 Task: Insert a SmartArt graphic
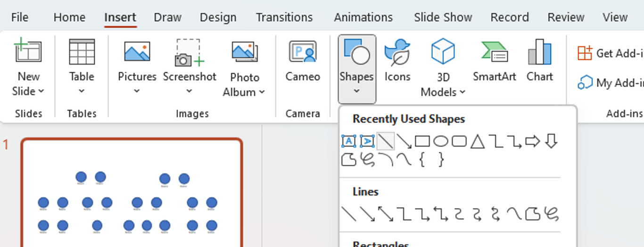(494, 61)
